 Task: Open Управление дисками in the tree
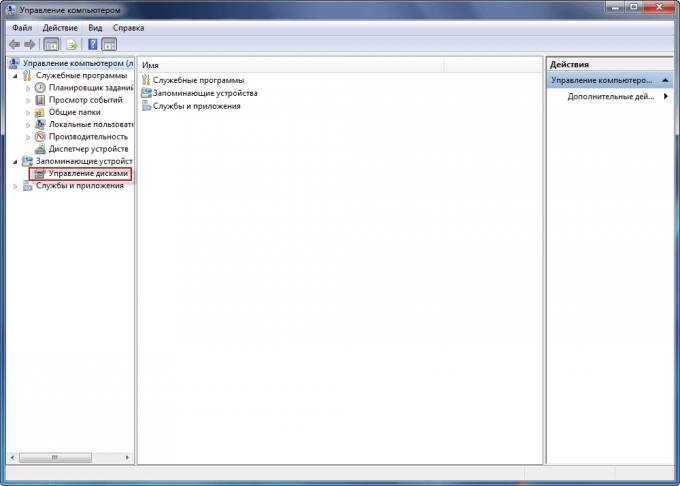click(x=88, y=173)
